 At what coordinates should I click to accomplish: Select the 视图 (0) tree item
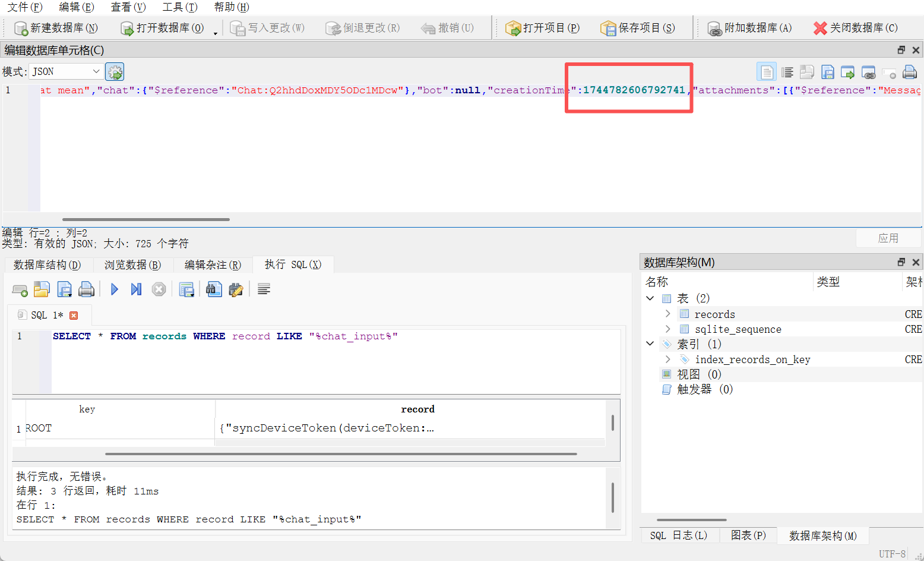[x=699, y=374]
